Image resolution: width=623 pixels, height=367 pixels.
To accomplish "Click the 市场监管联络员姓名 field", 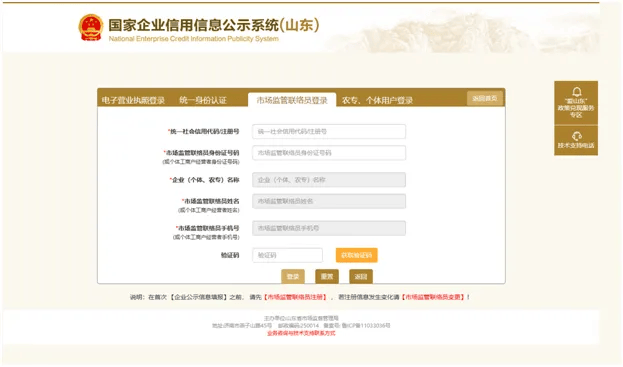I will (x=329, y=201).
